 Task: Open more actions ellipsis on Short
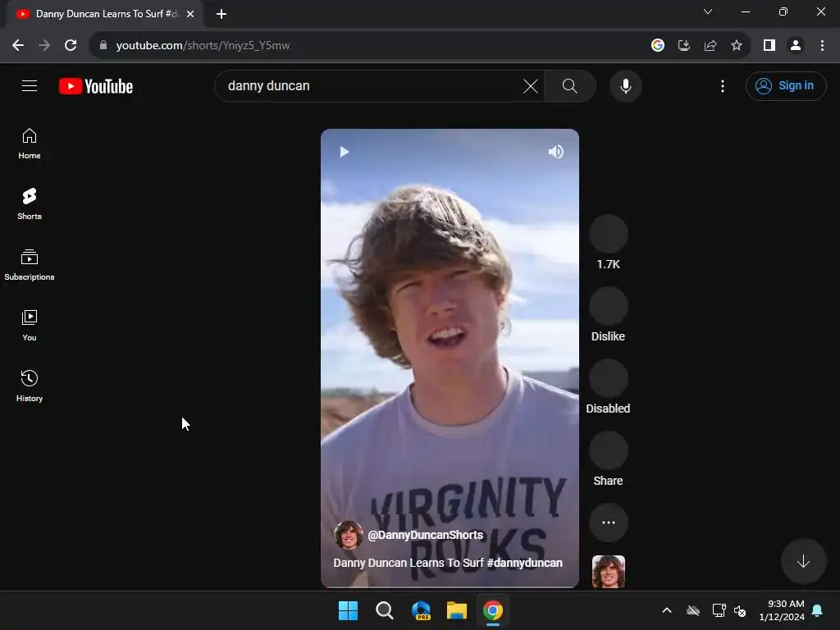[608, 523]
